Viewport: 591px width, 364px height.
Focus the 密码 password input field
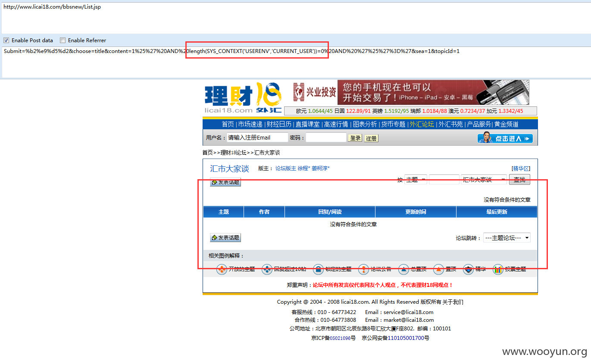pos(326,137)
